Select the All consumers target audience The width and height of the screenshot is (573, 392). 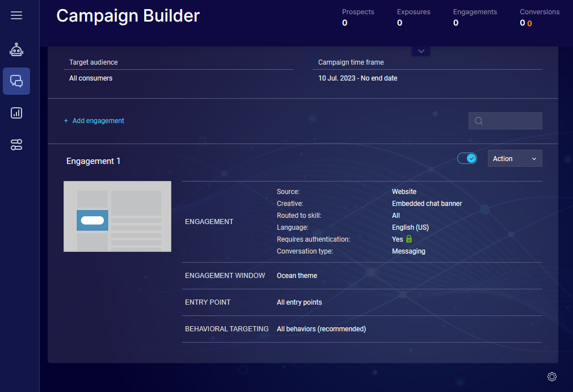point(91,78)
